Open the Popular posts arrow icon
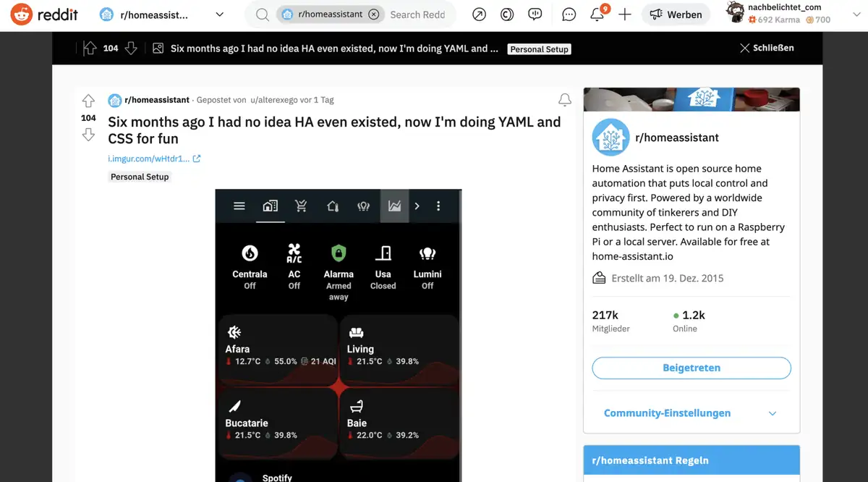868x482 pixels. pos(479,14)
